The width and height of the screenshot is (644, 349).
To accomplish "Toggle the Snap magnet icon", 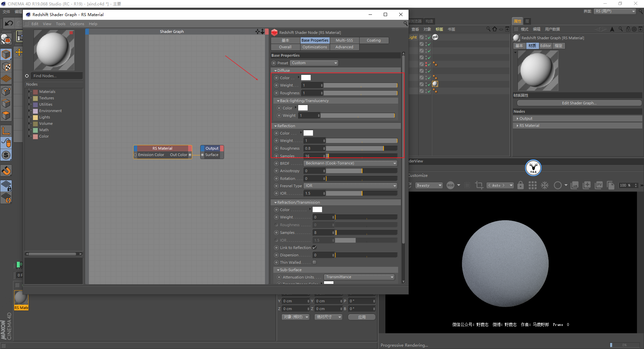I will click(6, 171).
